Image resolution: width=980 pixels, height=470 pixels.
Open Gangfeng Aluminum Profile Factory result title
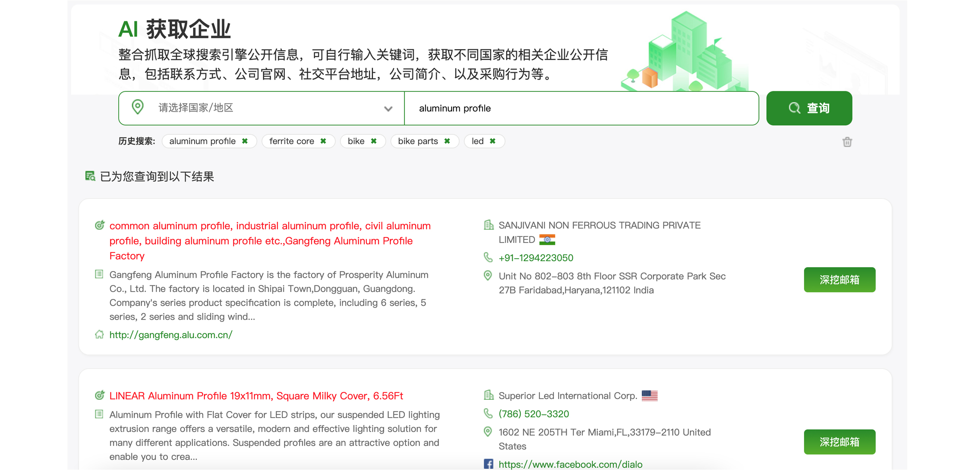pyautogui.click(x=270, y=241)
